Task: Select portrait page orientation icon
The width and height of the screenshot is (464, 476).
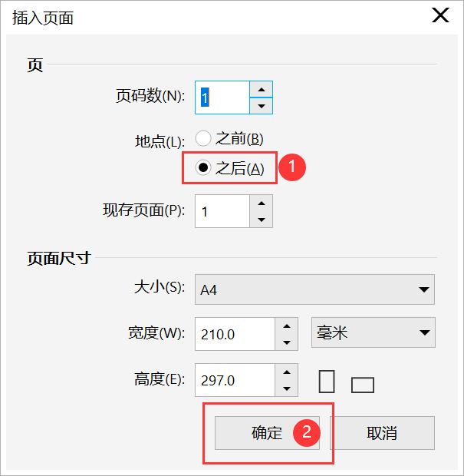Action: pos(327,381)
